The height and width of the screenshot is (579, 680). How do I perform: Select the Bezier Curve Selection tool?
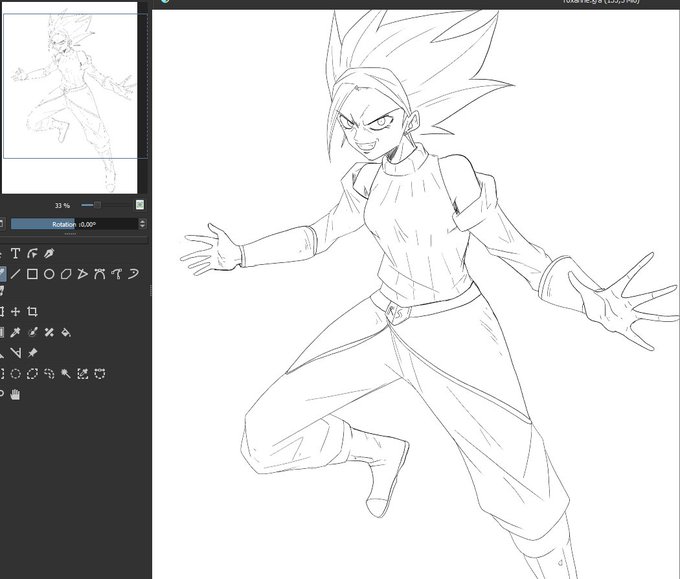pyautogui.click(x=100, y=374)
